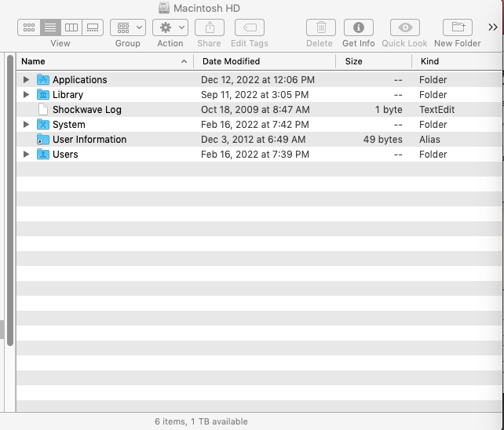
Task: Click the Shockwave Log file name
Action: (x=87, y=110)
